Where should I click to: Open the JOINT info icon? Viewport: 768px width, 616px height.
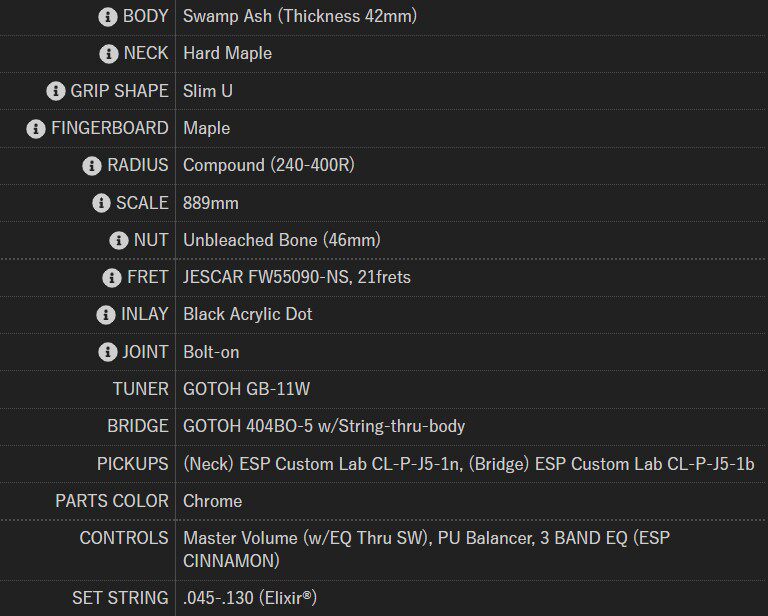point(106,352)
